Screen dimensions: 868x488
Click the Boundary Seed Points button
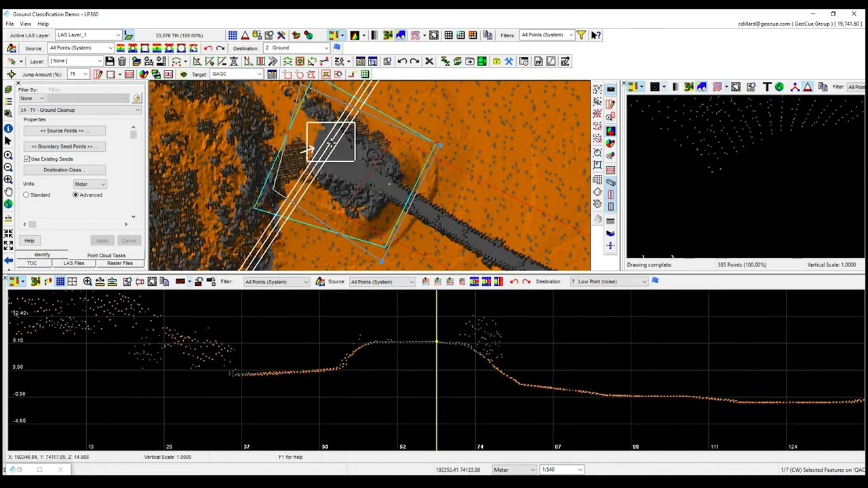point(64,146)
